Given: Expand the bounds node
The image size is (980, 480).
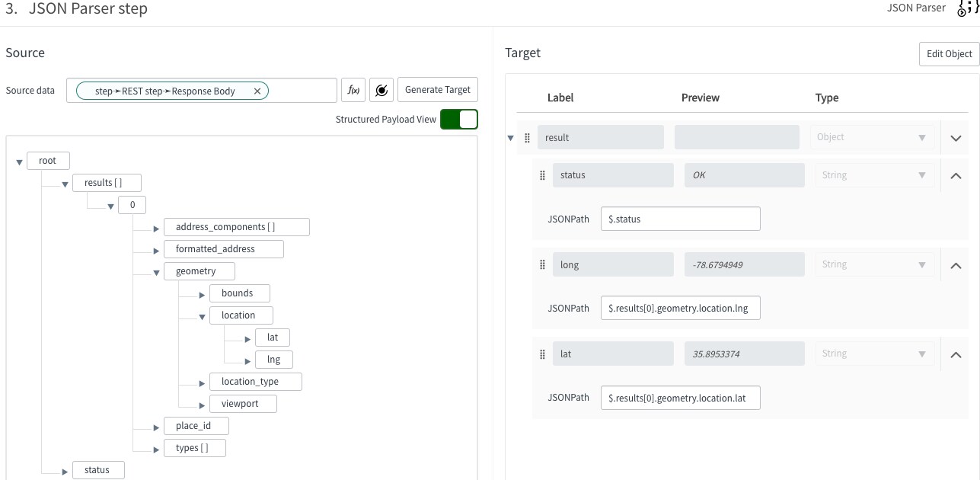Looking at the screenshot, I should click(x=202, y=294).
